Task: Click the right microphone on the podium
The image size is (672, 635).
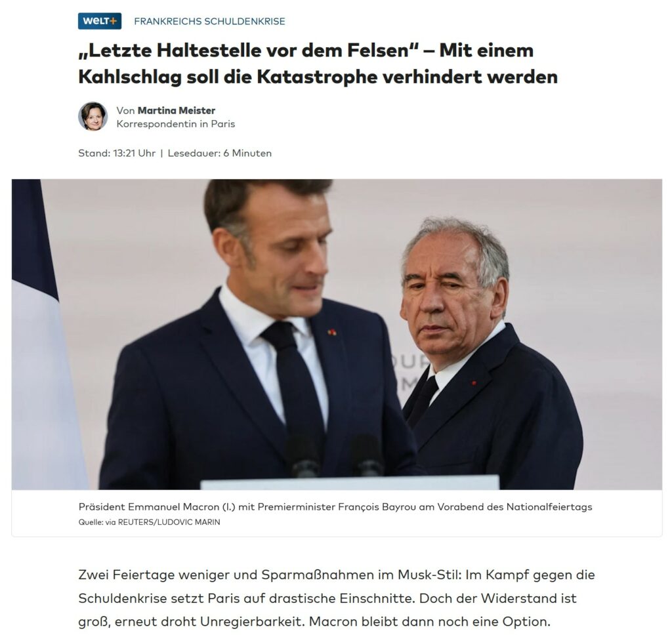Action: pos(367,455)
